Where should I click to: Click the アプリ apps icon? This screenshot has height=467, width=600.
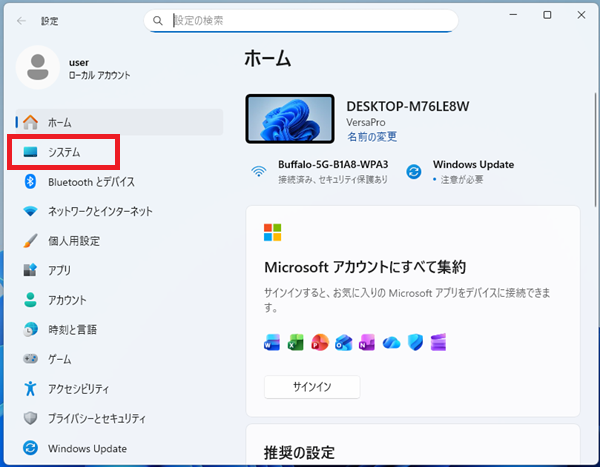[30, 270]
